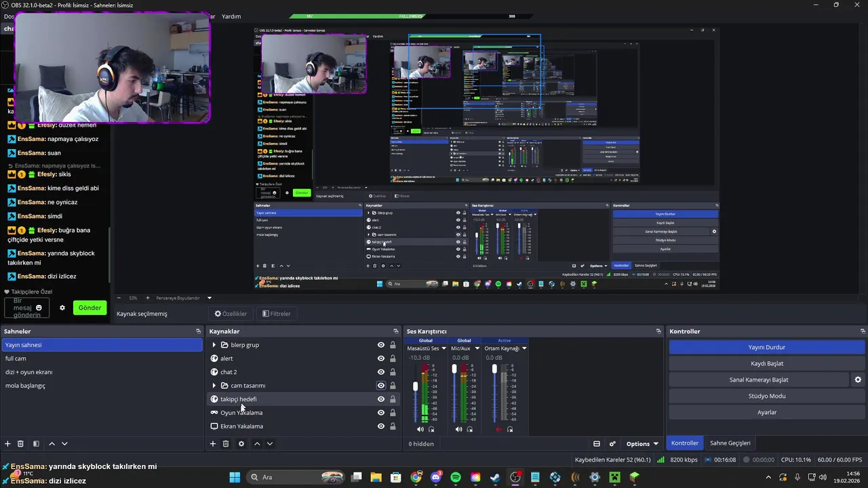868x488 pixels.
Task: Open Mic/Aux channel dropdown arrow
Action: (477, 348)
